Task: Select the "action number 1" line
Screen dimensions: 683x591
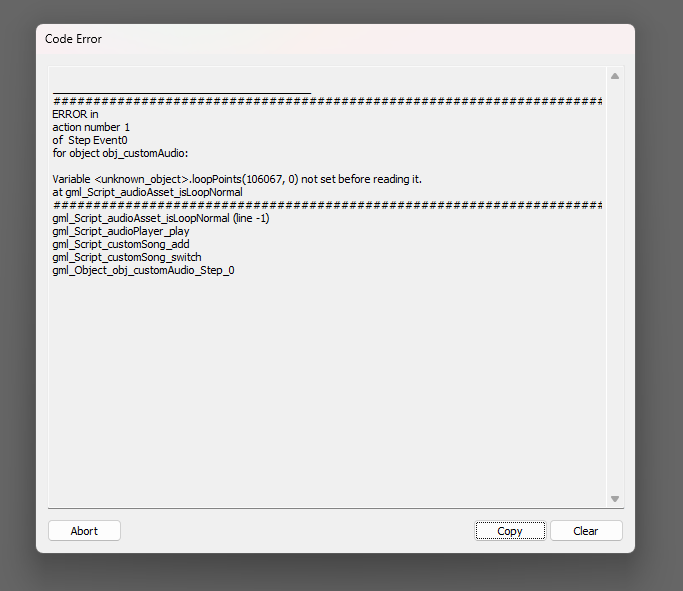Action: coord(91,127)
